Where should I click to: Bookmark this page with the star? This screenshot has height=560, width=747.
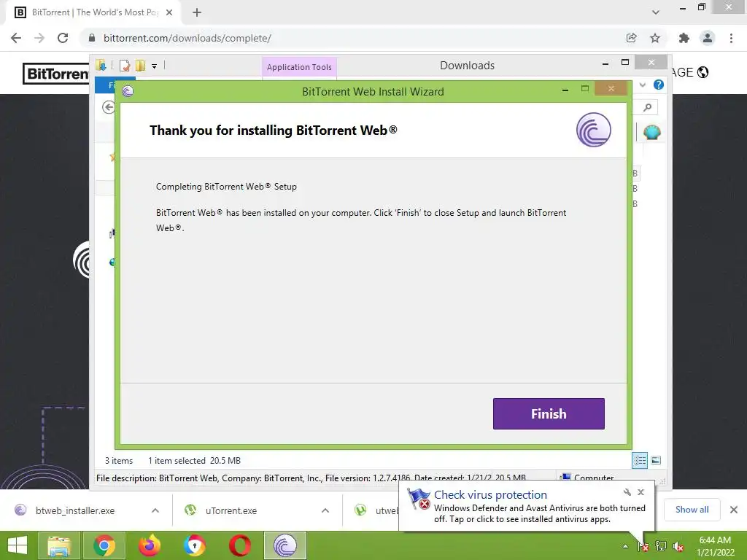[655, 38]
